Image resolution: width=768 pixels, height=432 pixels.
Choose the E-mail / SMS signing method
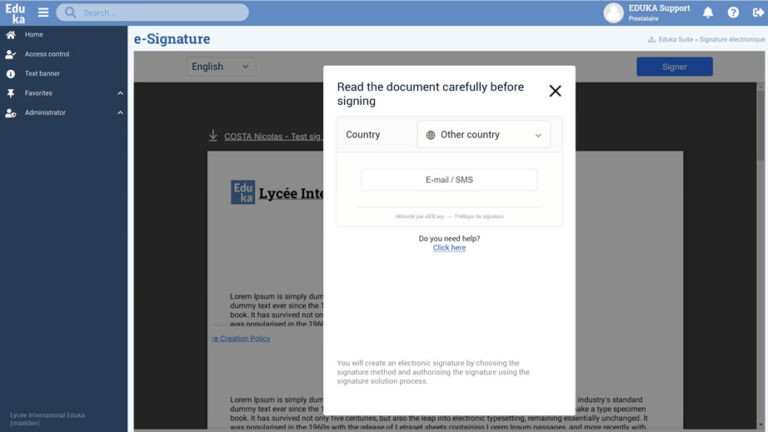pos(449,180)
